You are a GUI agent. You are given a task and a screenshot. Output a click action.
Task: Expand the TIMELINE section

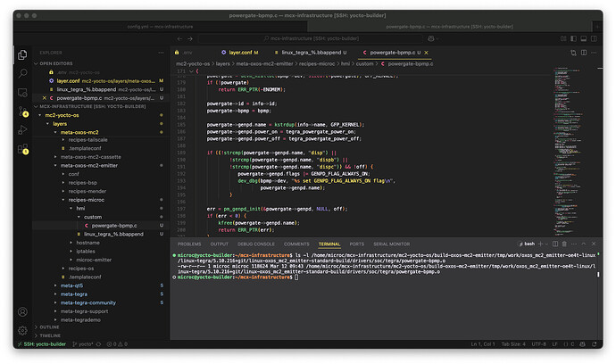tap(50, 335)
